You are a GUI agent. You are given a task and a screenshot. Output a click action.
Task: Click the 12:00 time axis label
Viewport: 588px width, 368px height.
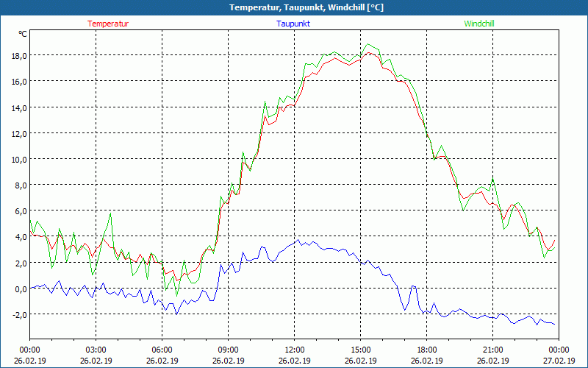point(295,350)
